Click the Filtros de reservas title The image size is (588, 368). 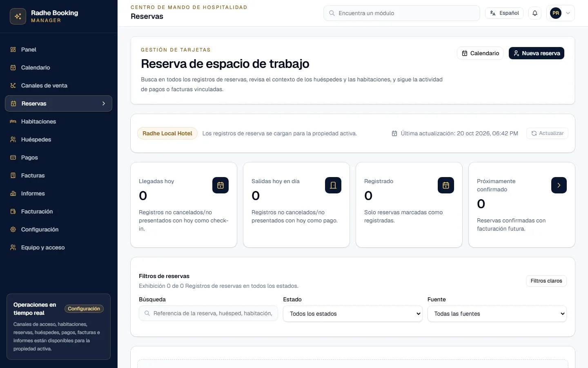click(x=164, y=276)
